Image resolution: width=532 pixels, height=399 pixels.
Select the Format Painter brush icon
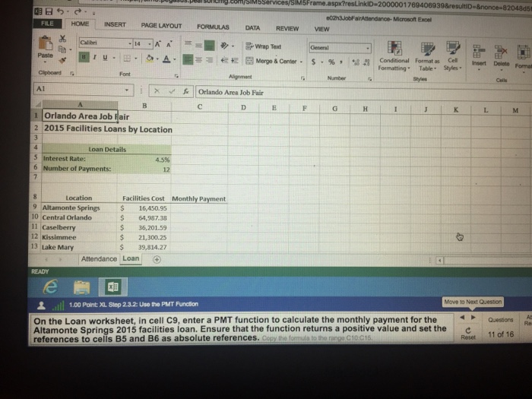62,60
